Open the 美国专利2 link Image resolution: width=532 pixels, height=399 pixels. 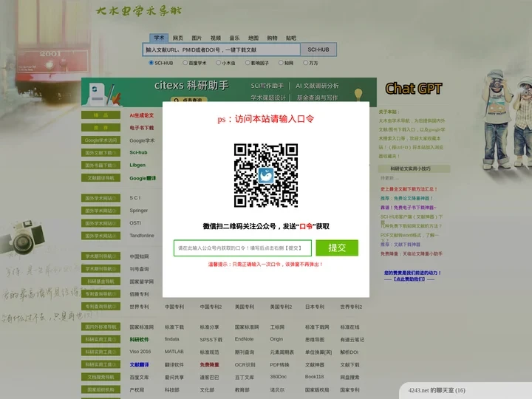(x=281, y=307)
